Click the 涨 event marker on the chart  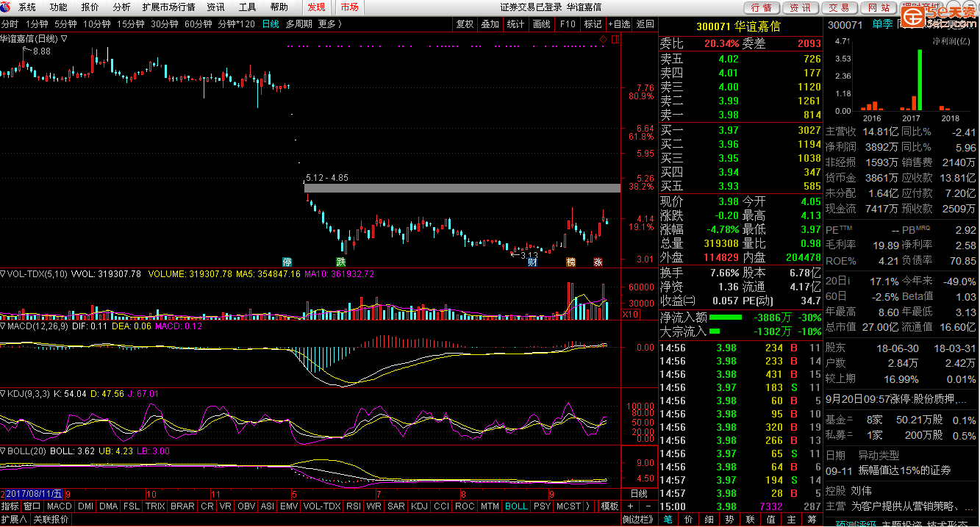tap(598, 262)
